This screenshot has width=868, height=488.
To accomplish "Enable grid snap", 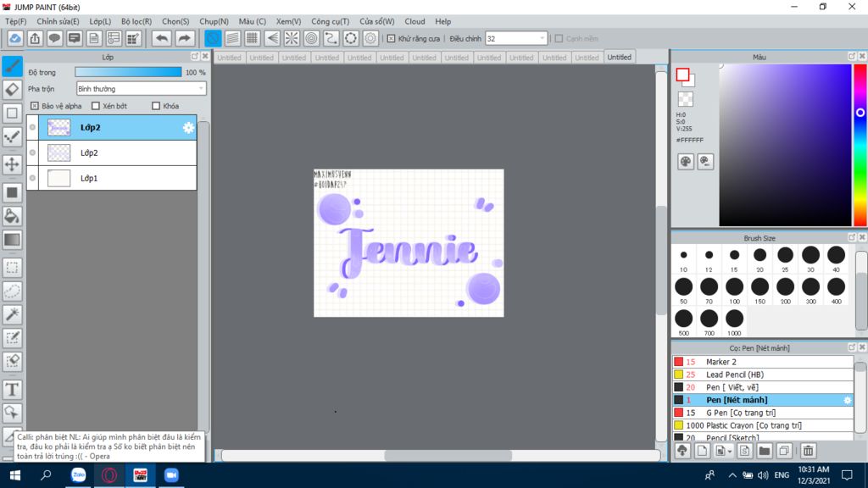I will pyautogui.click(x=253, y=38).
